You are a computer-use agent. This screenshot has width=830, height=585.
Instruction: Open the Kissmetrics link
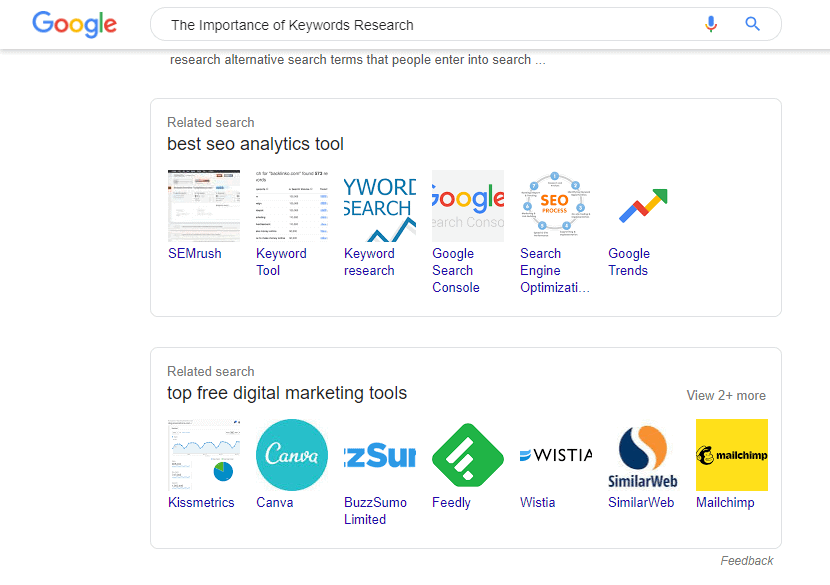(201, 502)
